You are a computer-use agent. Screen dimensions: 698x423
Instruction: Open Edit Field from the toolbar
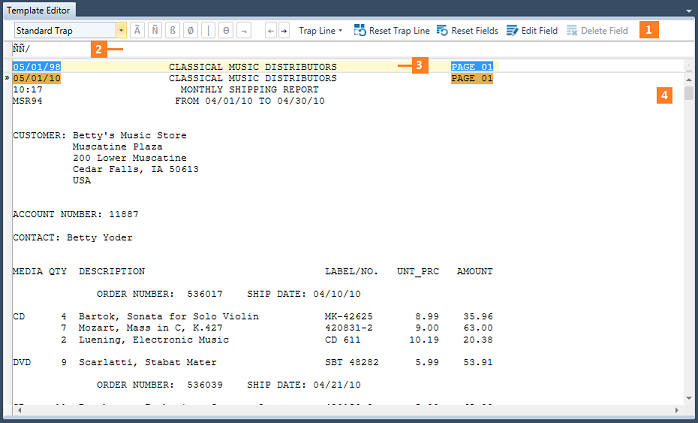click(532, 31)
